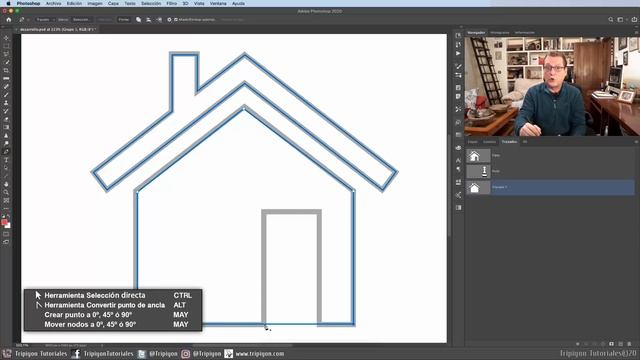This screenshot has width=640, height=360.
Task: Select the Horizontal Type tool
Action: (x=6, y=160)
